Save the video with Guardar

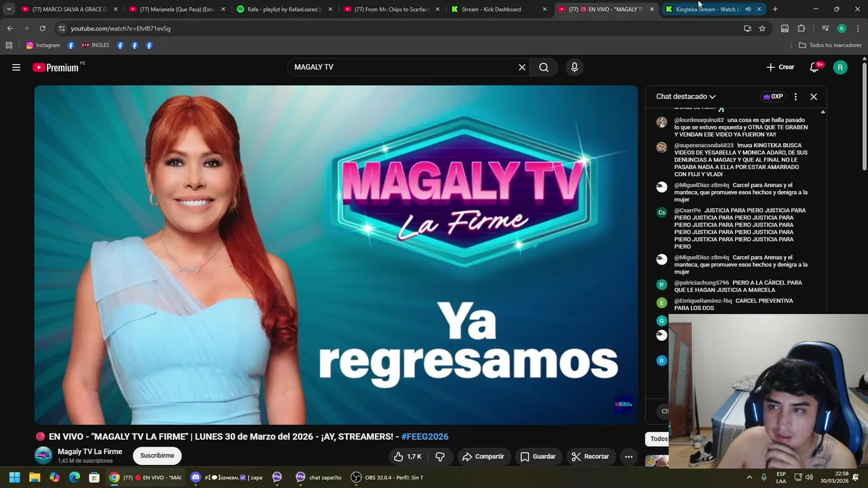538,457
